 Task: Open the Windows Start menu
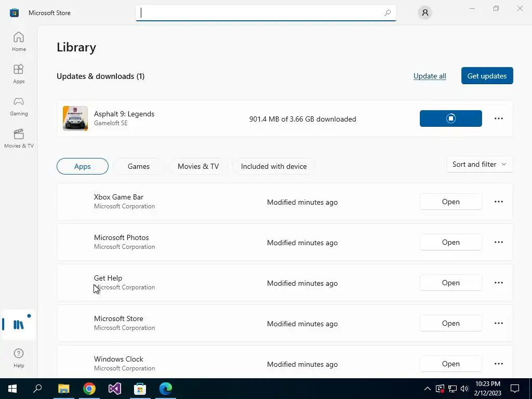click(x=12, y=389)
